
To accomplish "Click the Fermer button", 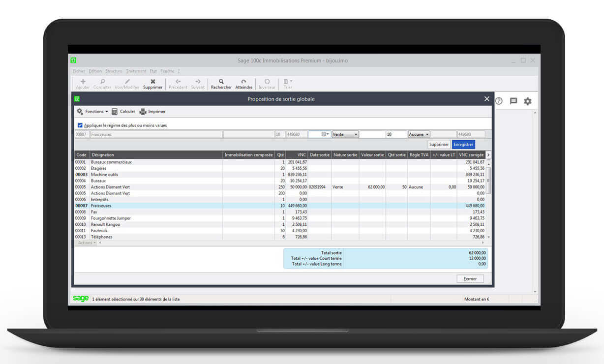I will 470,279.
